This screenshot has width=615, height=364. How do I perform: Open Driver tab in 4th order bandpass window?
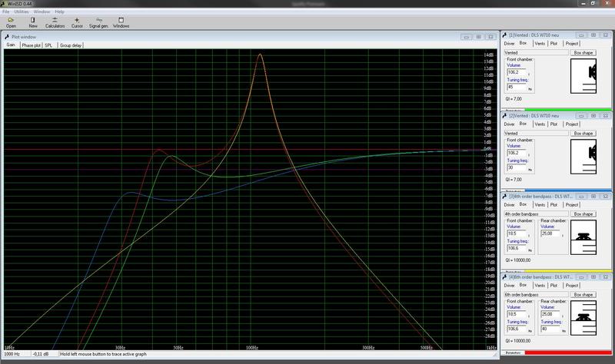[509, 205]
